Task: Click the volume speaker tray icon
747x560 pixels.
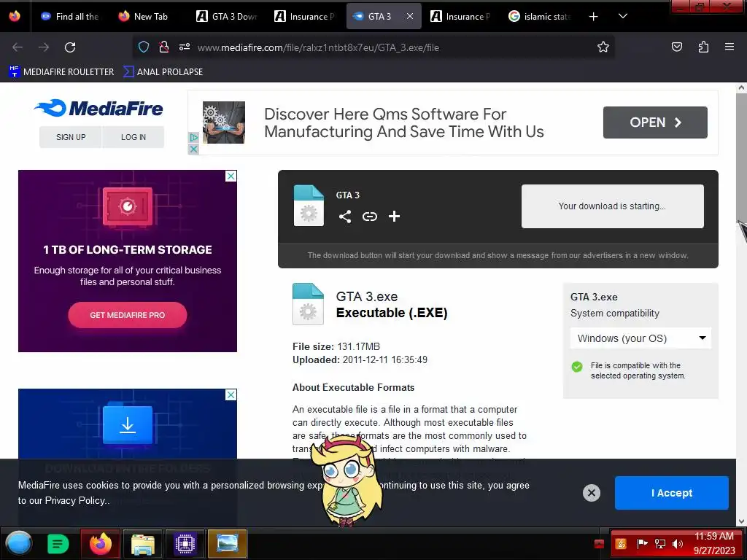Action: 678,543
